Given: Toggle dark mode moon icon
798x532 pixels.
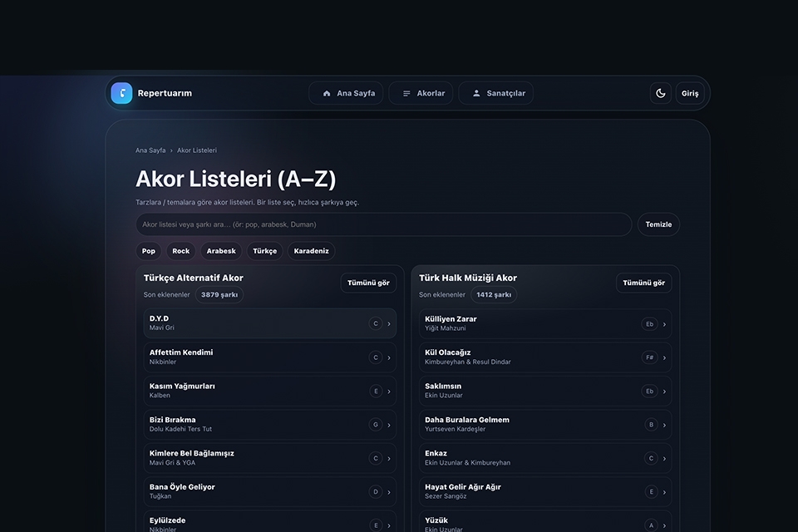Looking at the screenshot, I should [x=661, y=93].
